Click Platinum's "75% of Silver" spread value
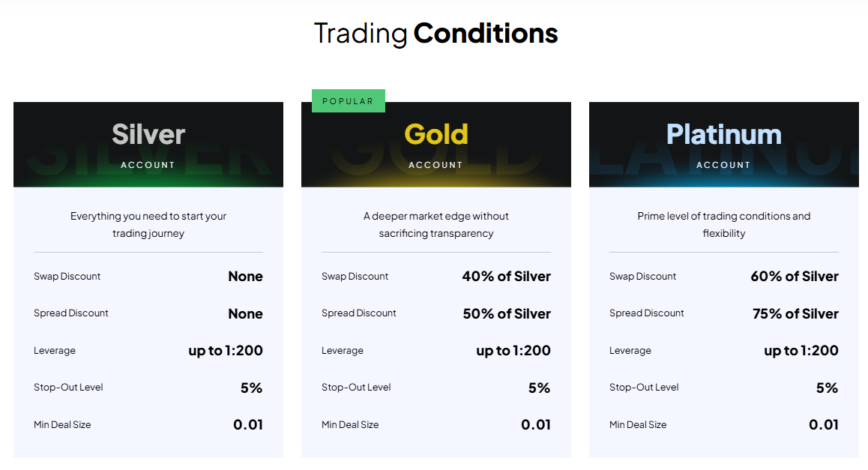The image size is (868, 470). pyautogui.click(x=795, y=313)
